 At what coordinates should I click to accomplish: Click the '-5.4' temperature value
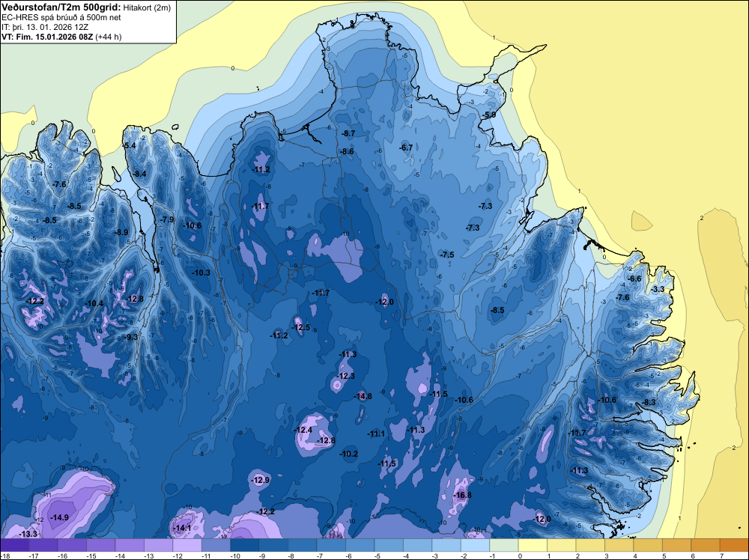130,145
